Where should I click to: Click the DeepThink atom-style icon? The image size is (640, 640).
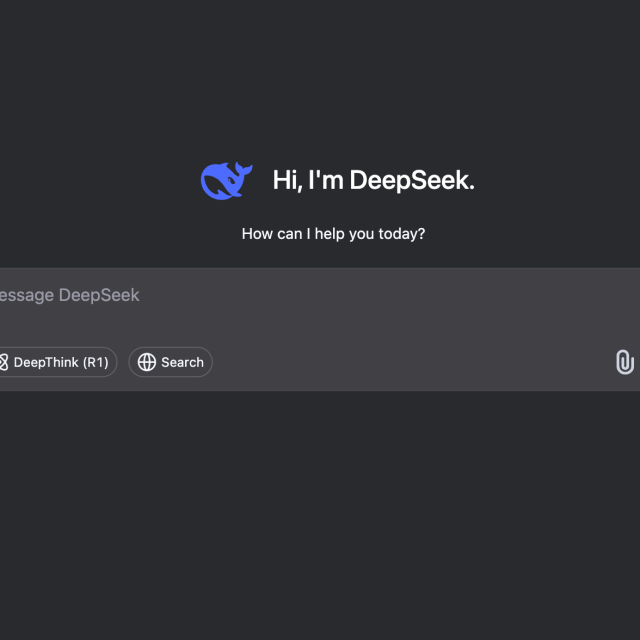coord(3,362)
